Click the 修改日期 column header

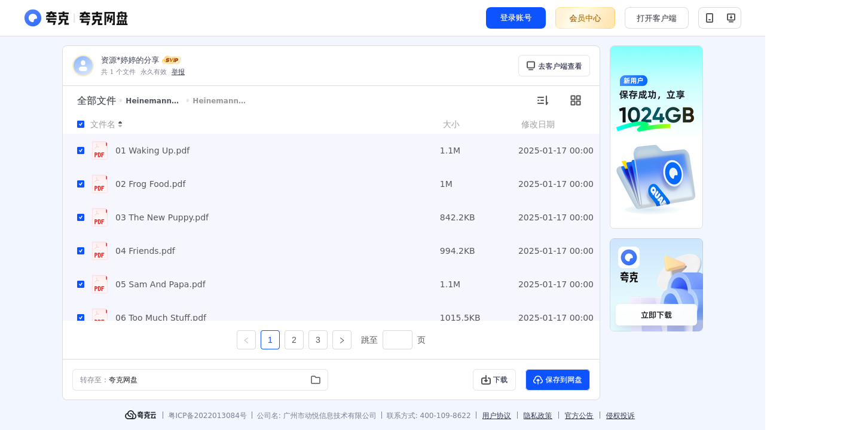[x=538, y=124]
